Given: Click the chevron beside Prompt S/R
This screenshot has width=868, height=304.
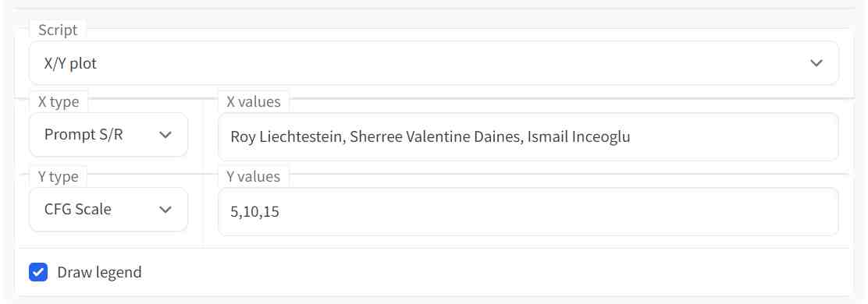Looking at the screenshot, I should tap(165, 135).
